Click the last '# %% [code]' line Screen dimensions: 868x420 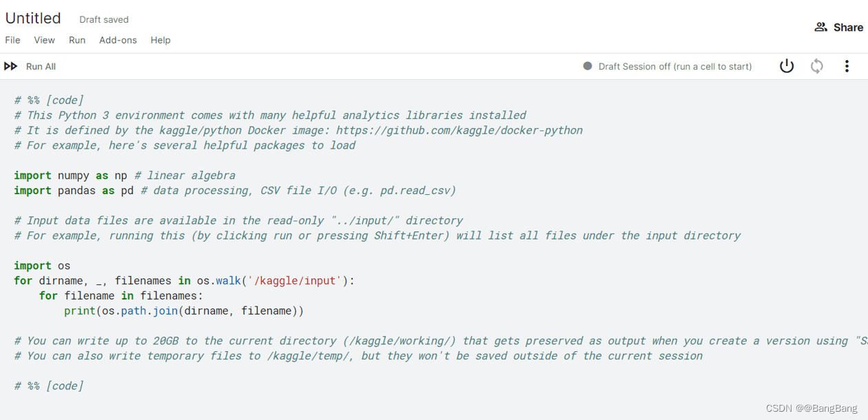49,386
